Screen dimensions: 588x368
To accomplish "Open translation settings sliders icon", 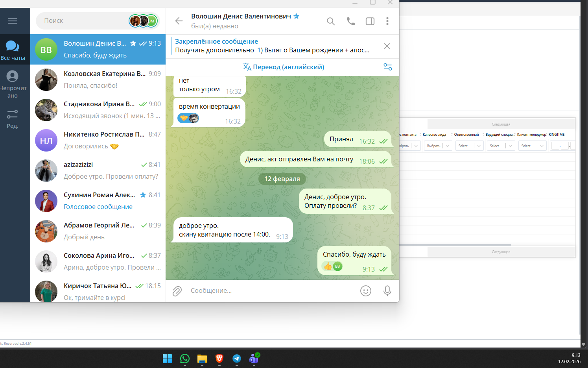I will [x=388, y=67].
